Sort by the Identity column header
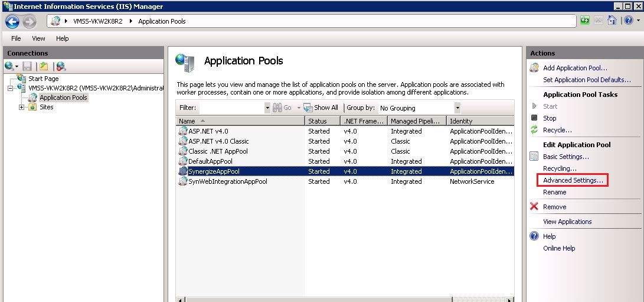Screen dimensions: 644x302 (x=480, y=121)
